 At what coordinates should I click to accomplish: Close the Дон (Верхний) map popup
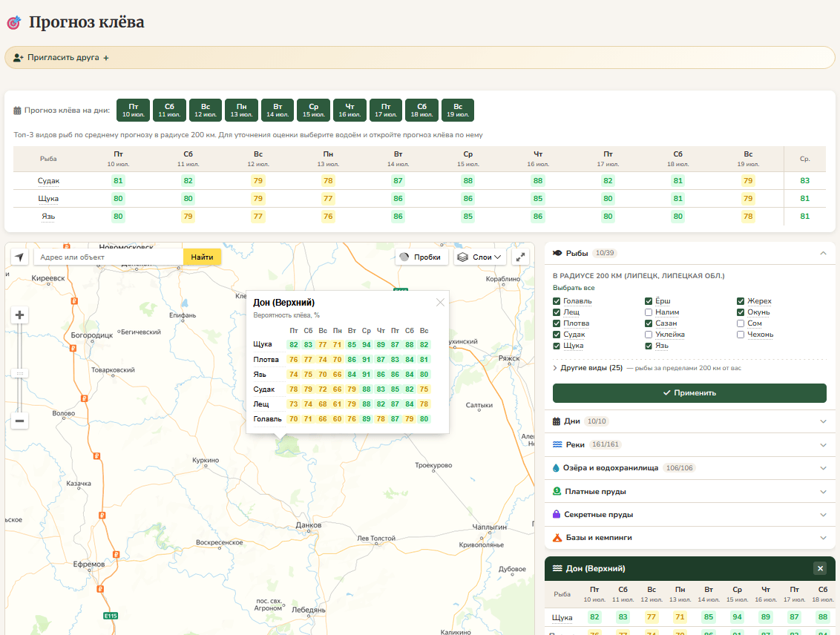point(440,303)
